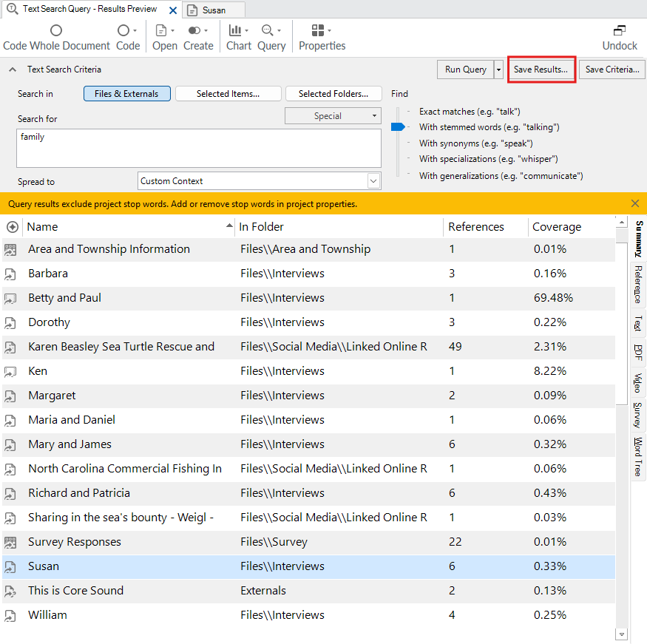Click the Save Results button
647x644 pixels.
[541, 70]
